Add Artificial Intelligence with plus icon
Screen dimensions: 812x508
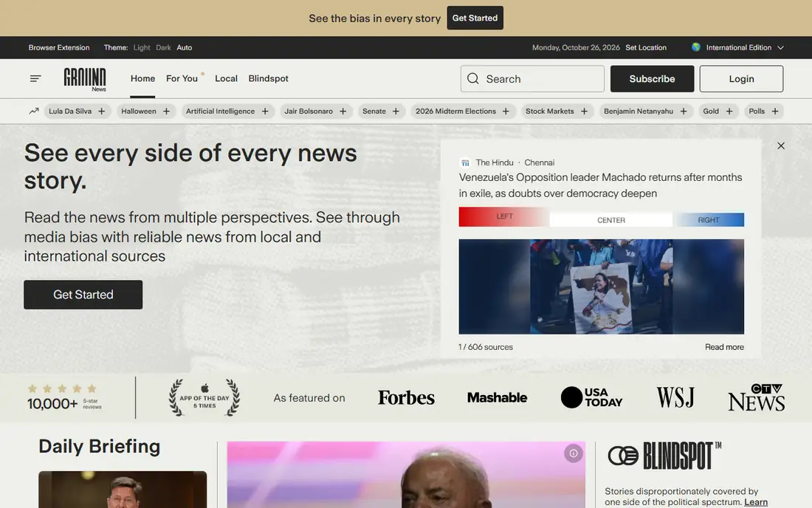pos(265,111)
